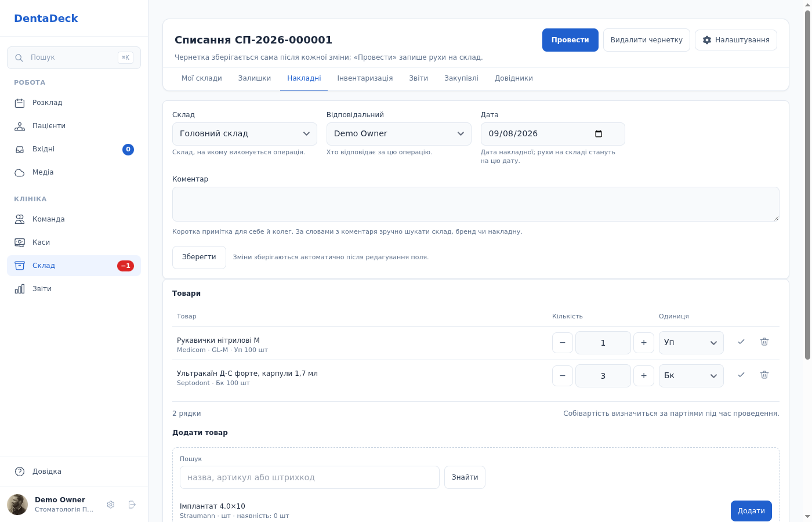812x522 pixels.
Task: Open the Каси cash registers page
Action: coord(74,242)
